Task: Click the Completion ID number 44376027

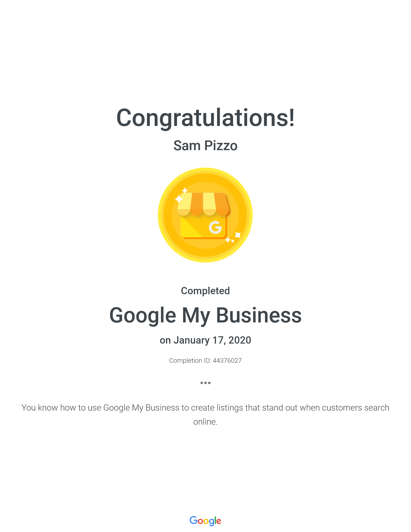Action: (227, 361)
